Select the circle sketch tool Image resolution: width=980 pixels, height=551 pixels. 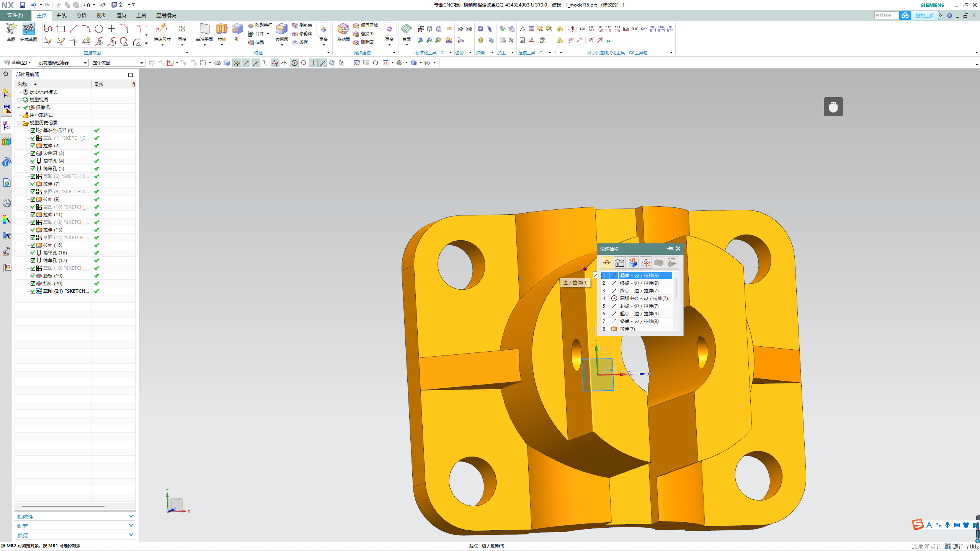click(99, 29)
